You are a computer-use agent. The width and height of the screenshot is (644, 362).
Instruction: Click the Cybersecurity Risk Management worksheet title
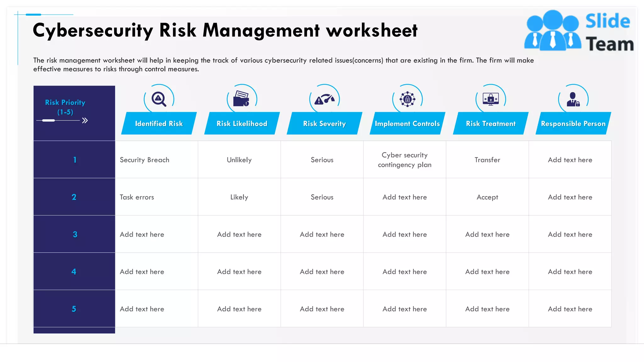(x=225, y=30)
